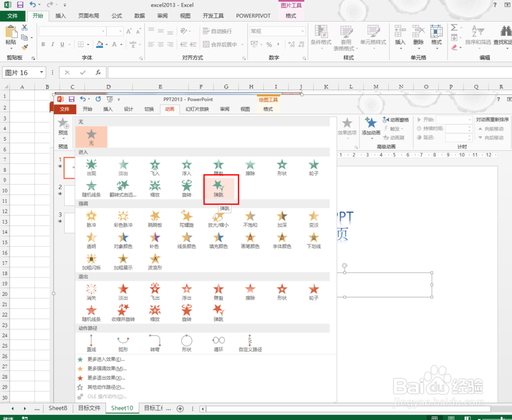Add a new sheet with plus icon
Image resolution: width=512 pixels, height=420 pixels.
tap(180, 409)
